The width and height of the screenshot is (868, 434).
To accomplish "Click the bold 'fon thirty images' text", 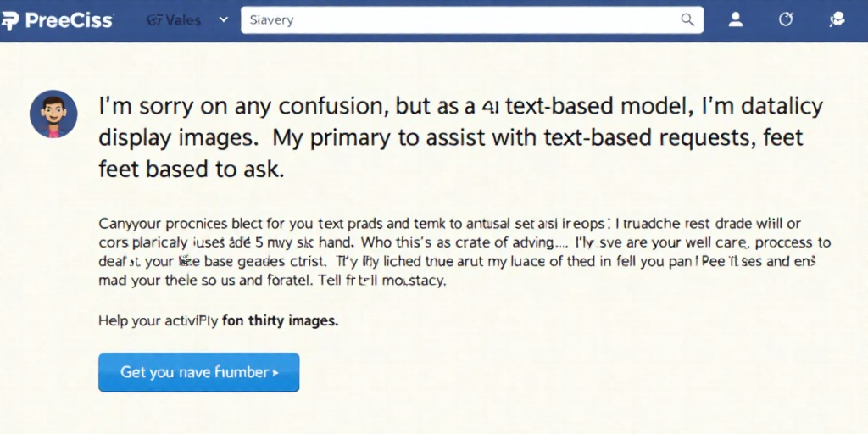I will click(x=280, y=320).
